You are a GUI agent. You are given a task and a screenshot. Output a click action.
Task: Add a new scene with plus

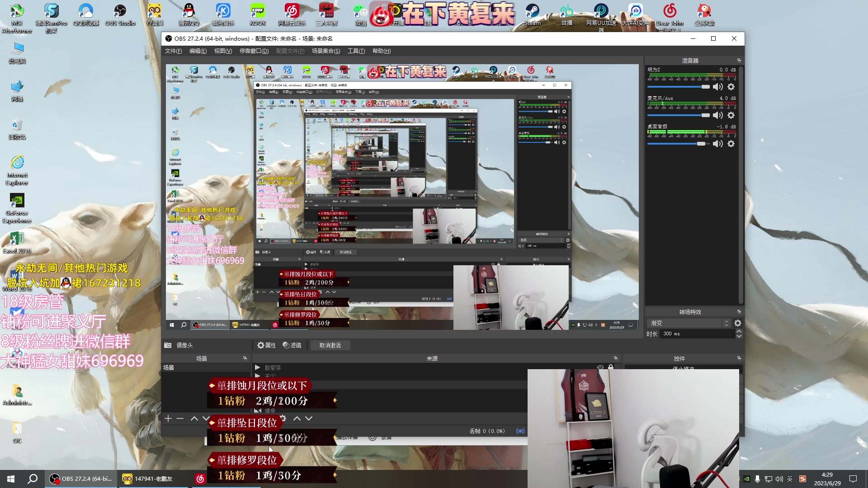click(x=168, y=418)
